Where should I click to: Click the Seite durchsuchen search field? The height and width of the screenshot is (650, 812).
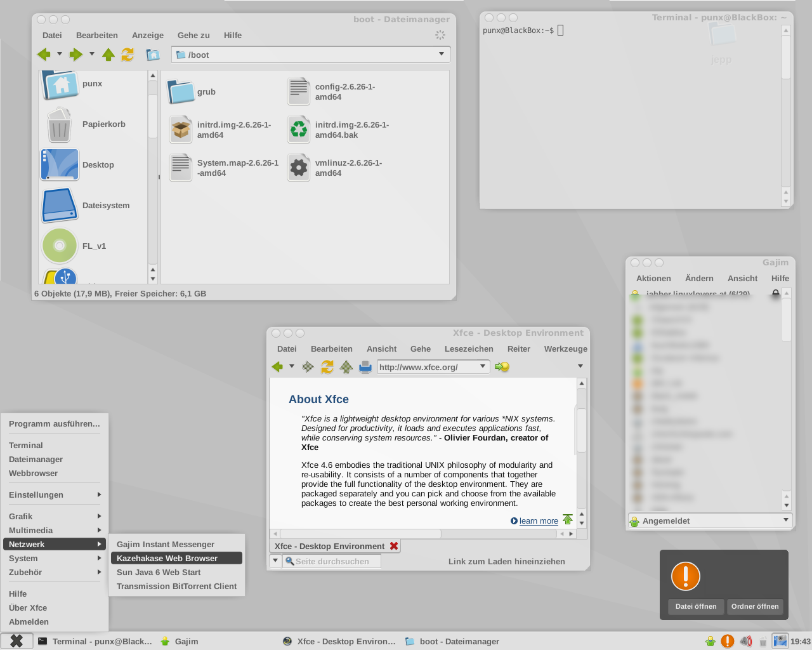336,562
